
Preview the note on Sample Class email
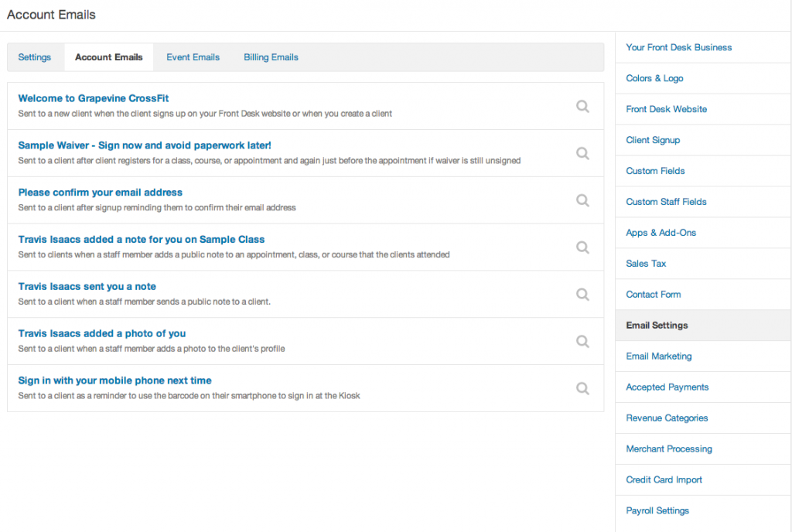coord(582,247)
